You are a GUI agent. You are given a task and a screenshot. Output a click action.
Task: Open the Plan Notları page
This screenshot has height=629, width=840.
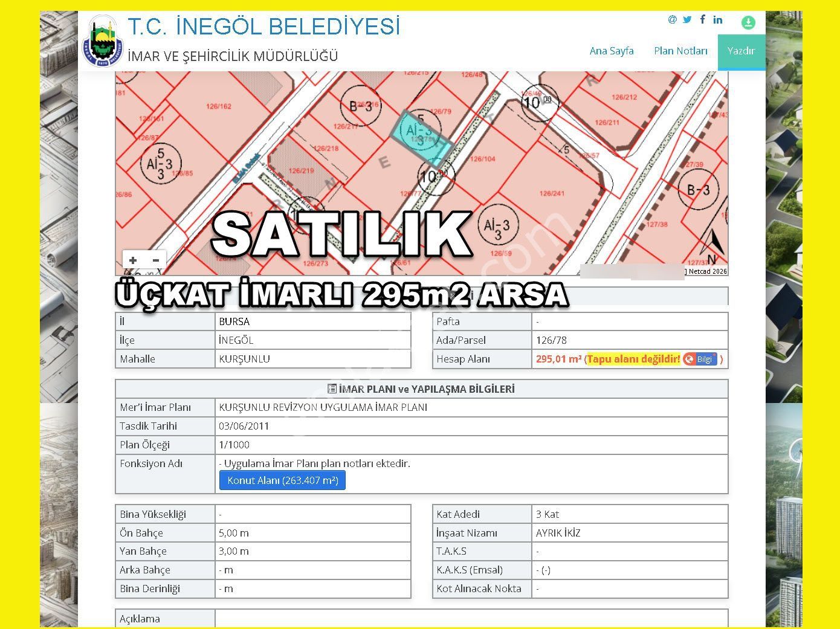click(680, 51)
